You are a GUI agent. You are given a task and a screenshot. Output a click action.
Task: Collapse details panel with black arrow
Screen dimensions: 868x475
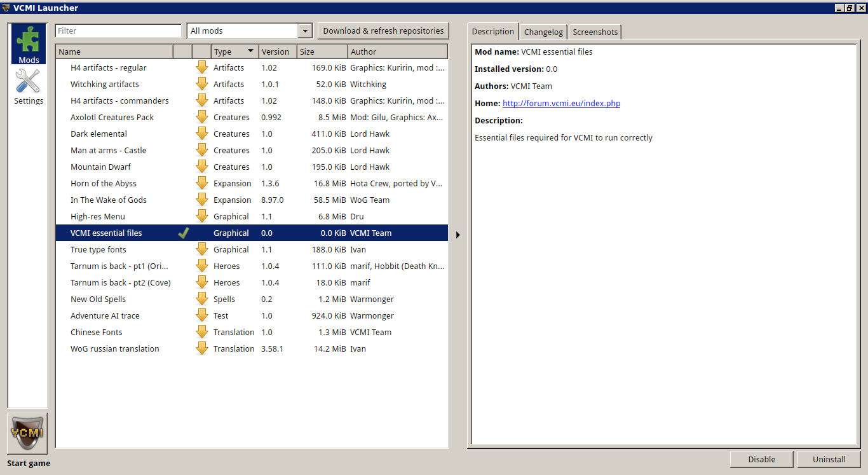pos(458,235)
